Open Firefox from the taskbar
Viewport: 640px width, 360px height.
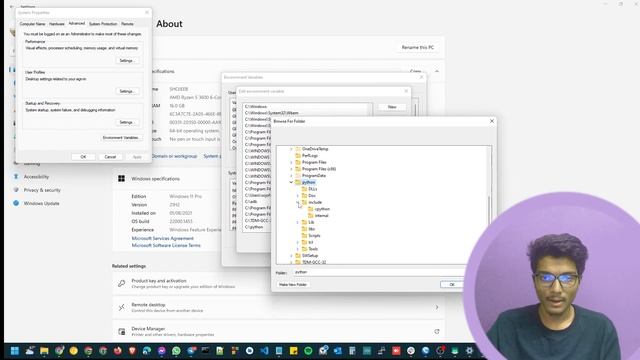(118, 351)
